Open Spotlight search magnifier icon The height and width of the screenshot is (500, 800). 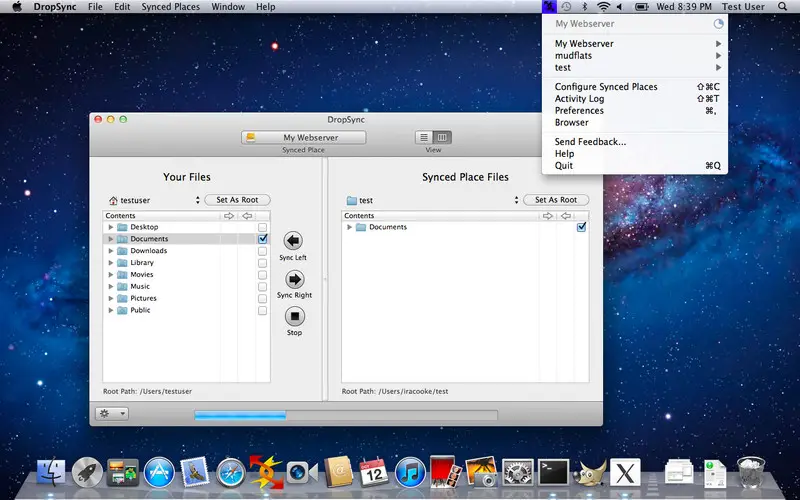pos(783,7)
